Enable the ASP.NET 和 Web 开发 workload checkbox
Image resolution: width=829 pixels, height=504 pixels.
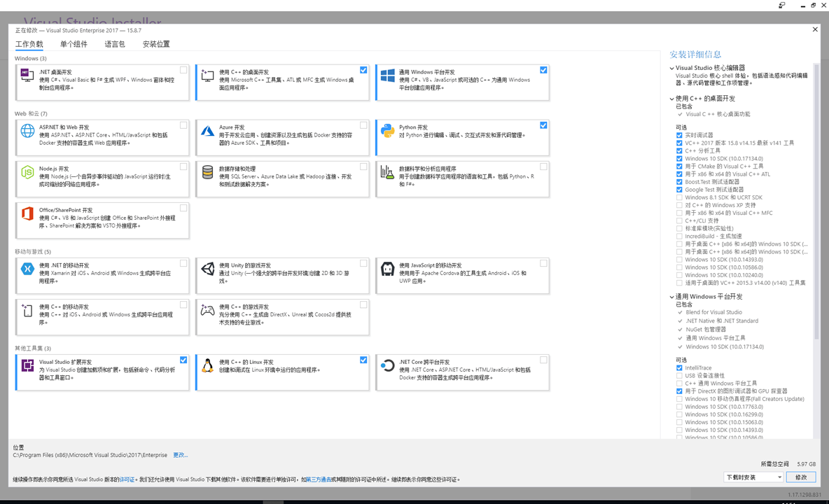coord(183,124)
